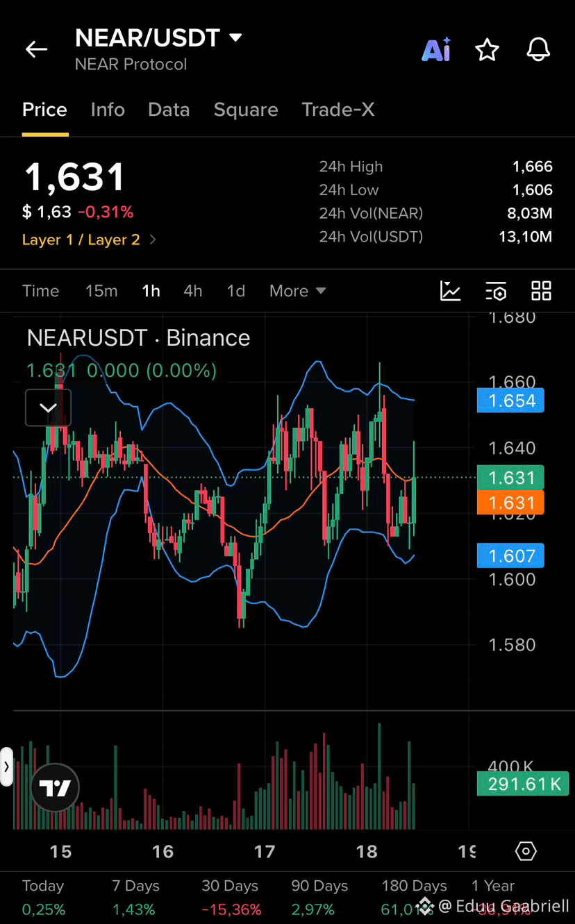Tap date 15 on time axis

(60, 852)
